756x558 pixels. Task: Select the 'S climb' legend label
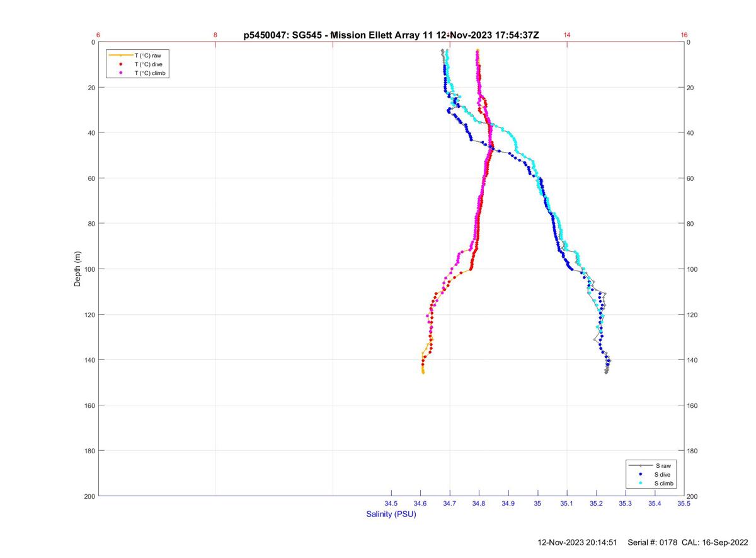click(664, 483)
